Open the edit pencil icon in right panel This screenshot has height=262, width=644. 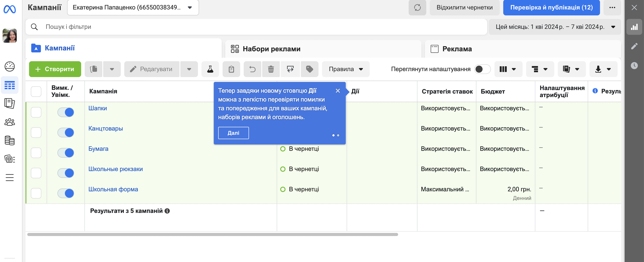[x=634, y=46]
